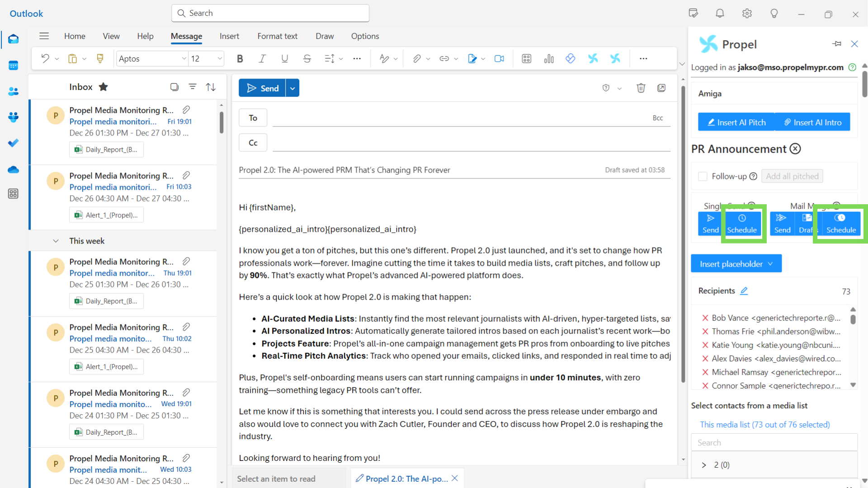Click the Mail Merge Schedule button
The image size is (868, 488).
click(x=841, y=224)
